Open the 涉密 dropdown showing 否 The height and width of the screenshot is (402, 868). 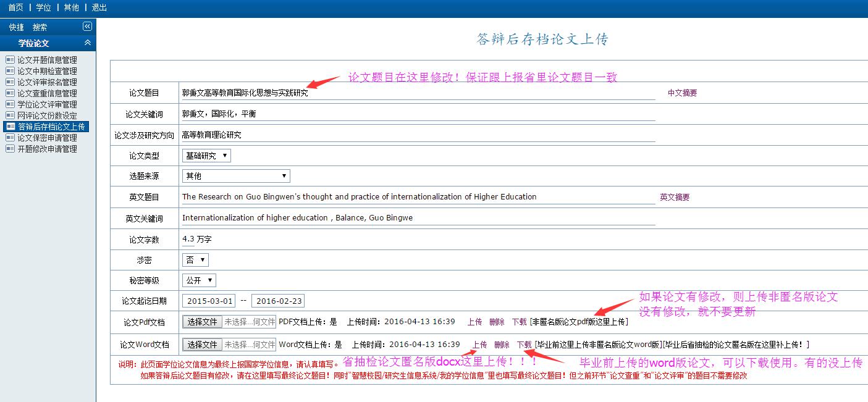click(195, 260)
